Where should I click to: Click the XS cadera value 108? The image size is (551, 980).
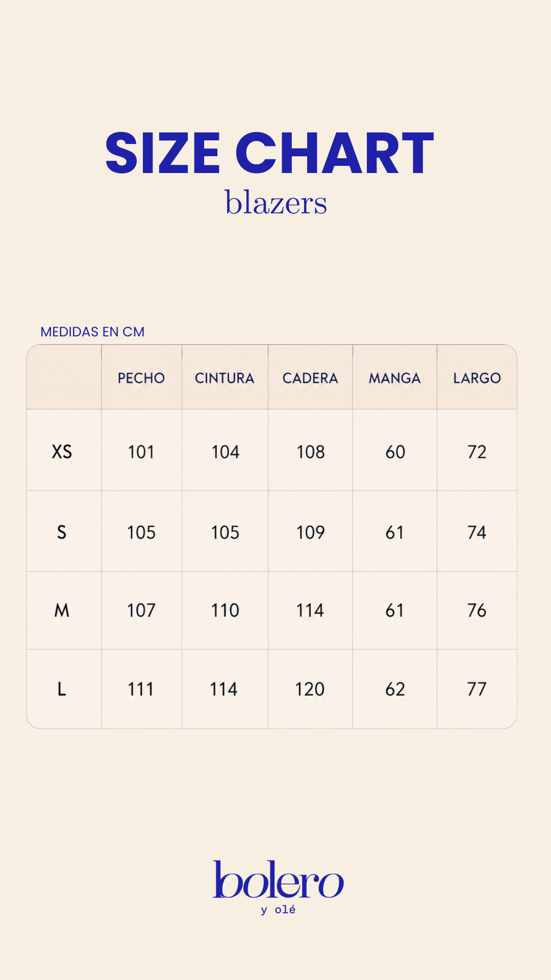(311, 452)
